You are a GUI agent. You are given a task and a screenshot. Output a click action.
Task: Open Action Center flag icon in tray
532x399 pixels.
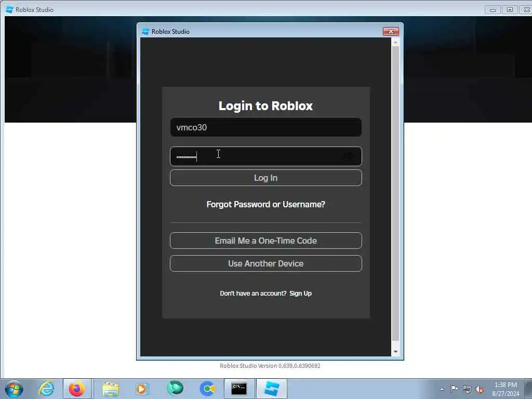[454, 389]
